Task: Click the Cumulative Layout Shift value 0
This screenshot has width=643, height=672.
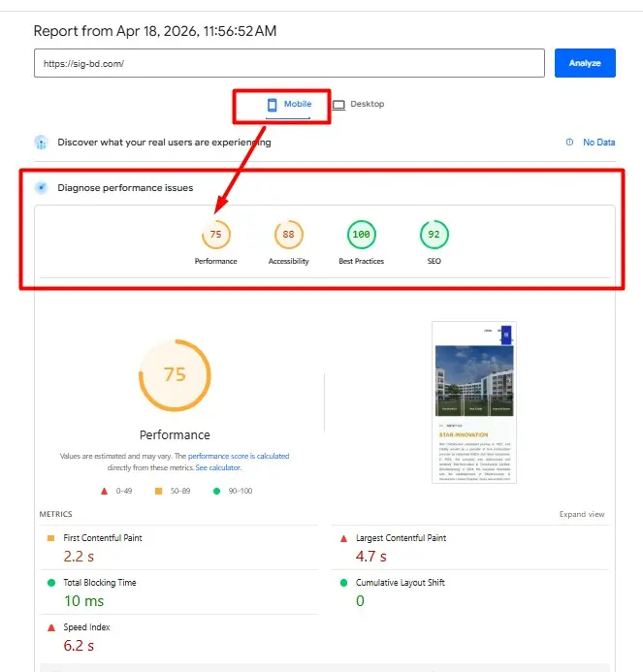Action: (x=360, y=601)
